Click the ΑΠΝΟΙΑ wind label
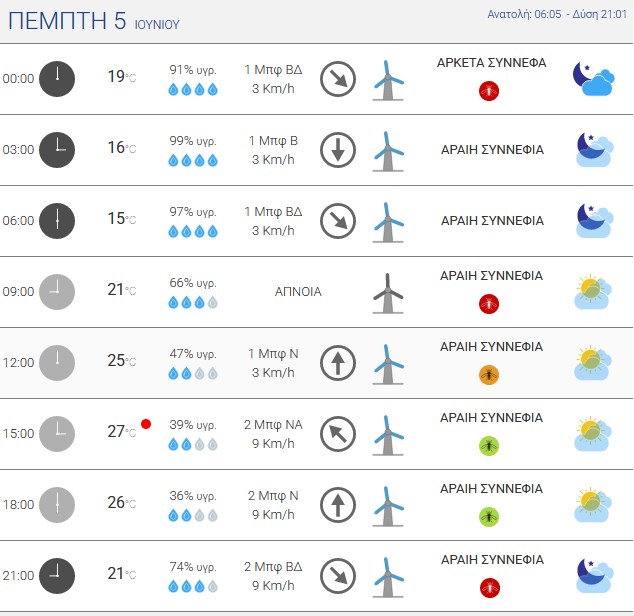This screenshot has height=616, width=634. [298, 292]
